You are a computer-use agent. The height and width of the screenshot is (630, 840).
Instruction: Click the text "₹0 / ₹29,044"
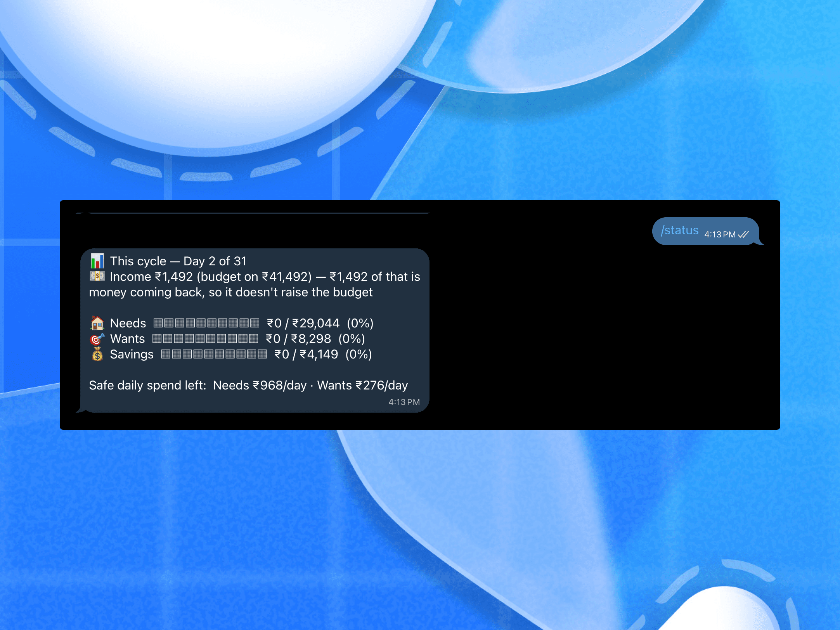click(303, 323)
